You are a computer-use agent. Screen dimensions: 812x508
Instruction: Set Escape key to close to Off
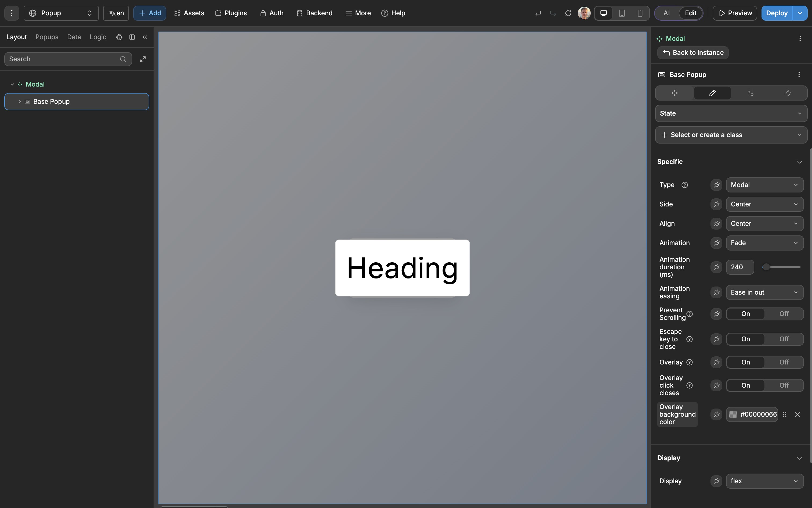[x=784, y=339]
